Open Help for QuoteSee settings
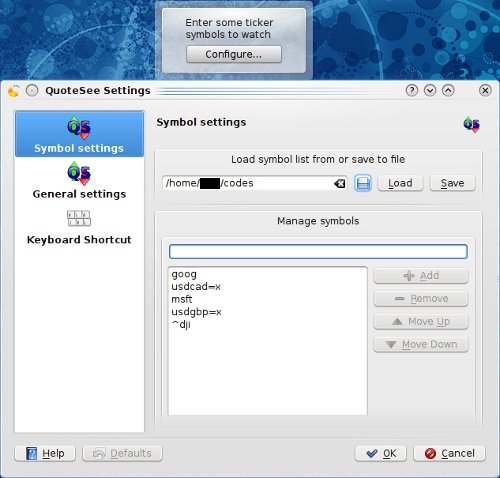This screenshot has width=500, height=478. tap(45, 454)
